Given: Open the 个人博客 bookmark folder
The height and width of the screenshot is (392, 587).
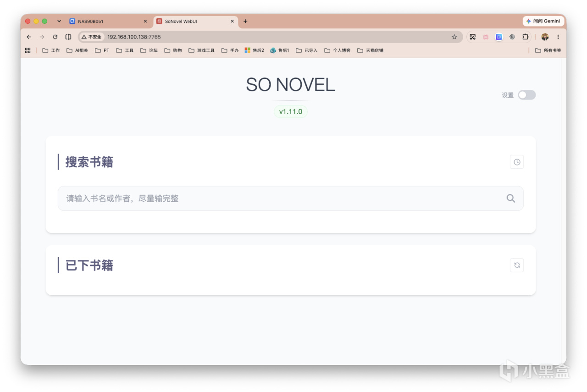Looking at the screenshot, I should coord(338,50).
